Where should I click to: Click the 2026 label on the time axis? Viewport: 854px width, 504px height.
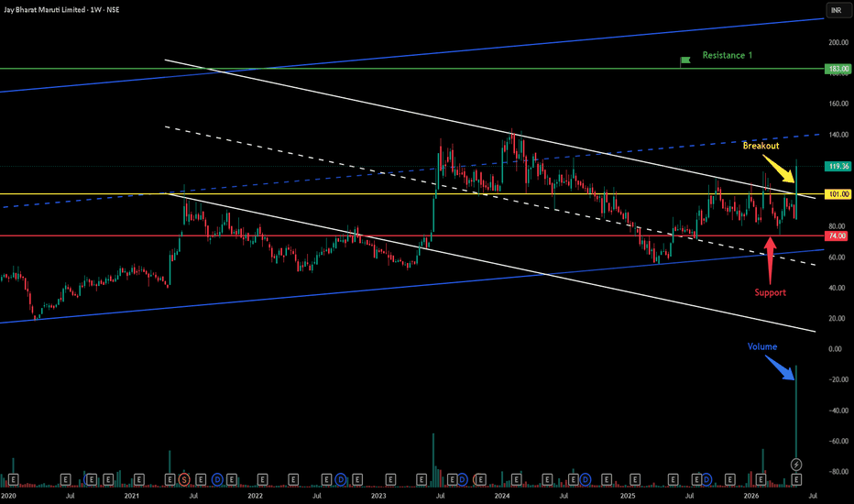point(751,496)
